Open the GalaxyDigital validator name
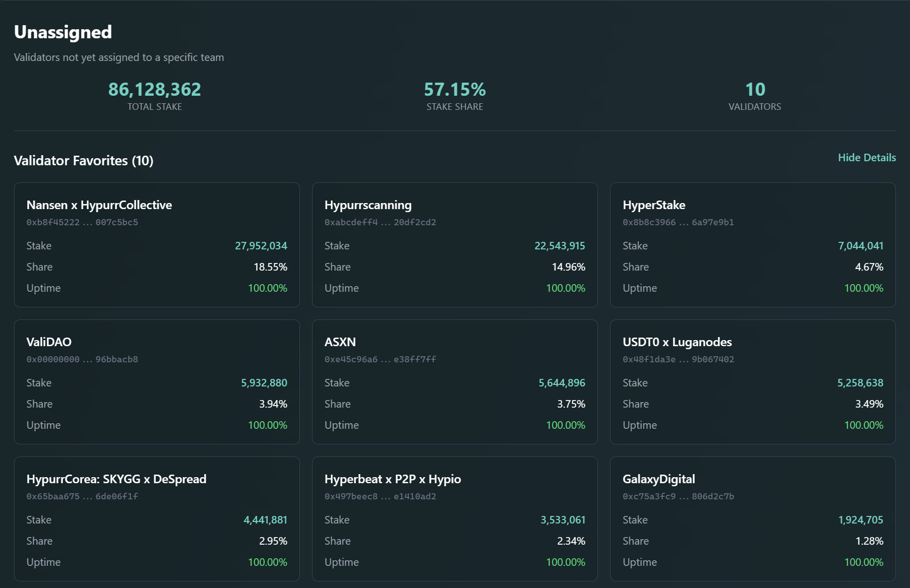 pos(658,479)
